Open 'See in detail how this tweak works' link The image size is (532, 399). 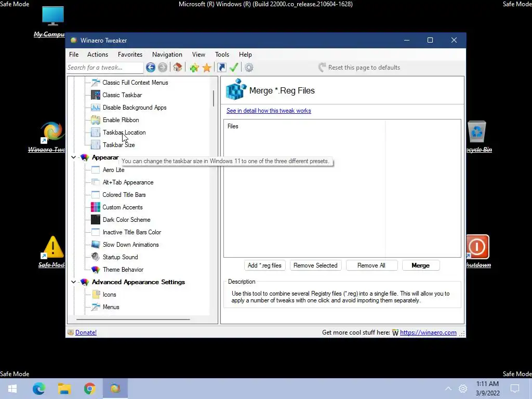coord(269,111)
